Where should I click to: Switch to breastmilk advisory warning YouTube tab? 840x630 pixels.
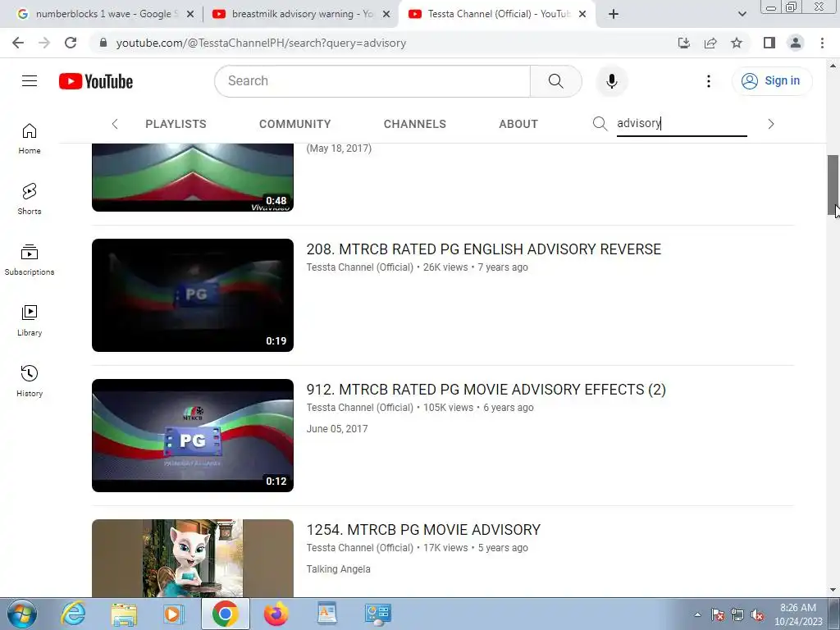click(294, 14)
